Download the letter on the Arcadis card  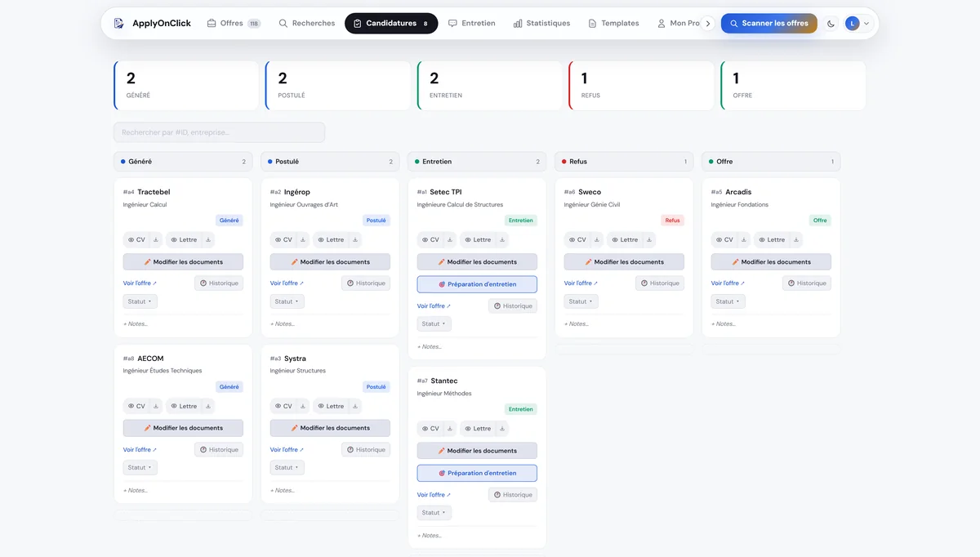796,240
